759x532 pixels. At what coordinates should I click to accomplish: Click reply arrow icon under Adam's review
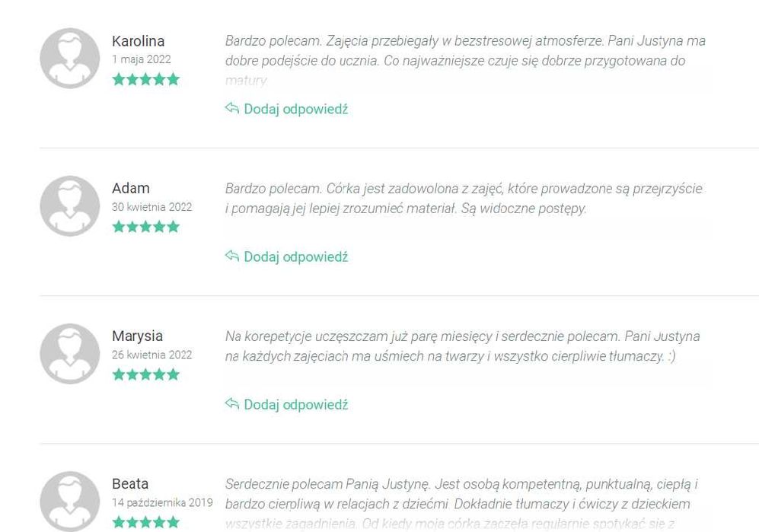pos(232,256)
